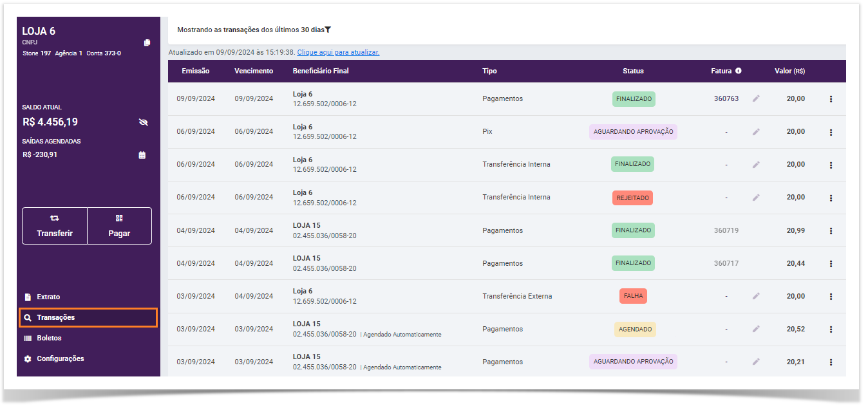Click the filter funnel icon for transactions
The image size is (868, 408).
pos(328,30)
